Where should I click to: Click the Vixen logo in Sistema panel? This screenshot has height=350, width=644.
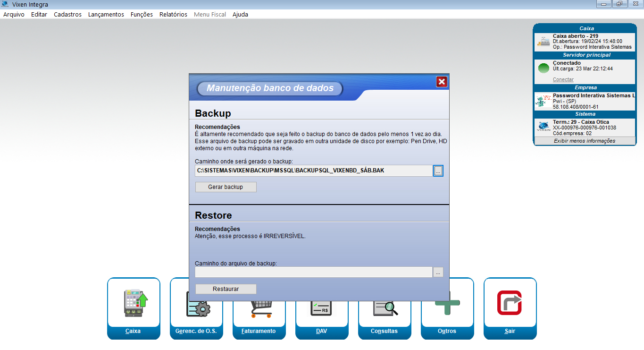tap(544, 127)
